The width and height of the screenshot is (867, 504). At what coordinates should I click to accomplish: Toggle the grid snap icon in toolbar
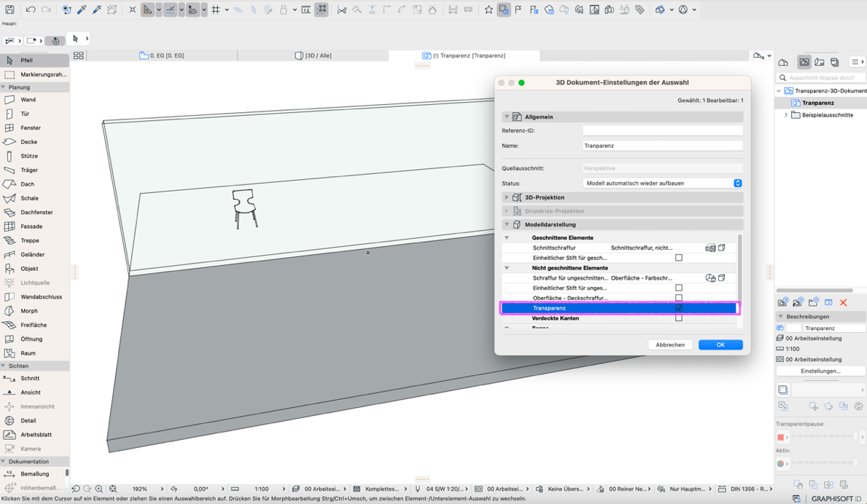(x=216, y=9)
